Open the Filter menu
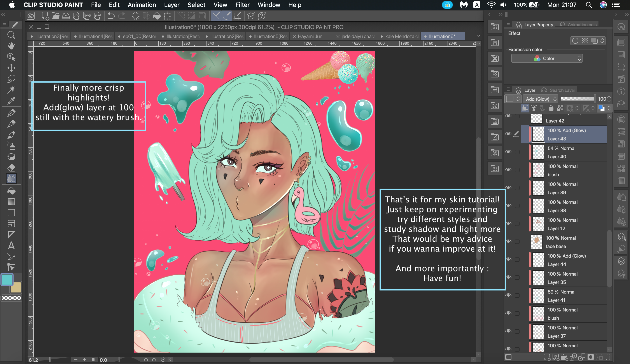Viewport: 630px width, 364px height. coord(242,5)
